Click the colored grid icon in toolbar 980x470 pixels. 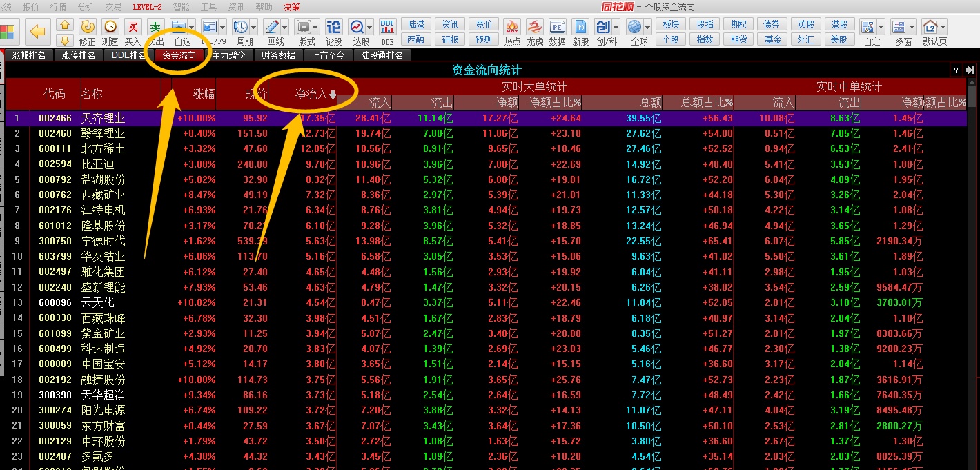(x=8, y=32)
